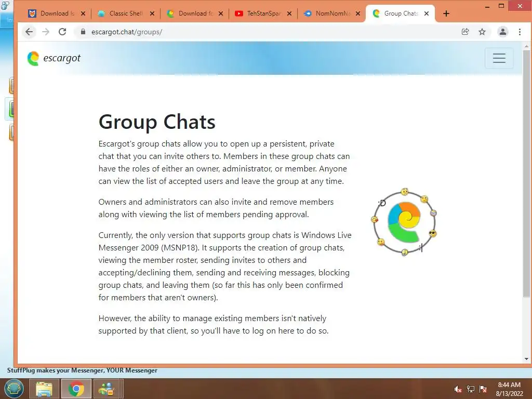Go back using the browser back arrow

pyautogui.click(x=29, y=32)
